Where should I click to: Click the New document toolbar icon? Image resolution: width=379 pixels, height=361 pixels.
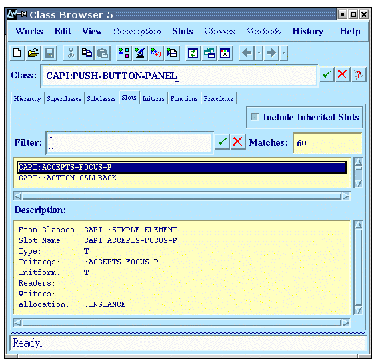coord(17,53)
